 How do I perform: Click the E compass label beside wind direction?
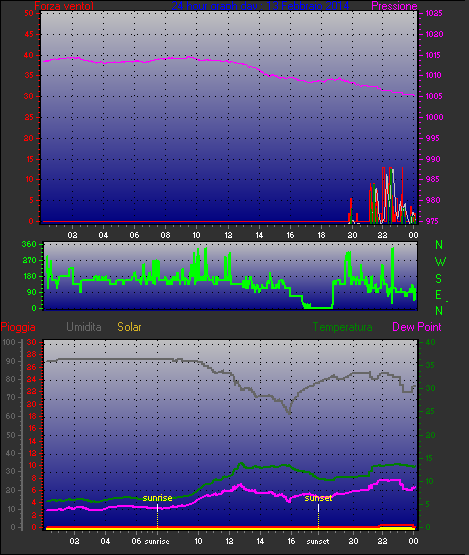tap(438, 295)
